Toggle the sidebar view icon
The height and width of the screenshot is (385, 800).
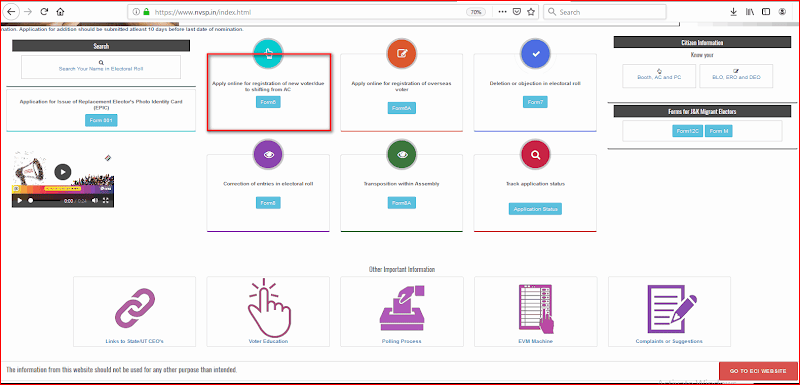coord(766,12)
